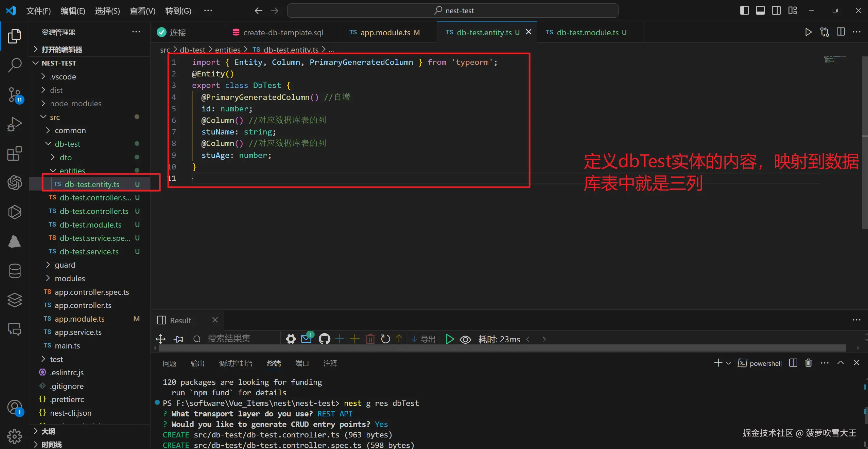Open Source Control view with 11 changes
This screenshot has width=868, height=449.
[14, 94]
